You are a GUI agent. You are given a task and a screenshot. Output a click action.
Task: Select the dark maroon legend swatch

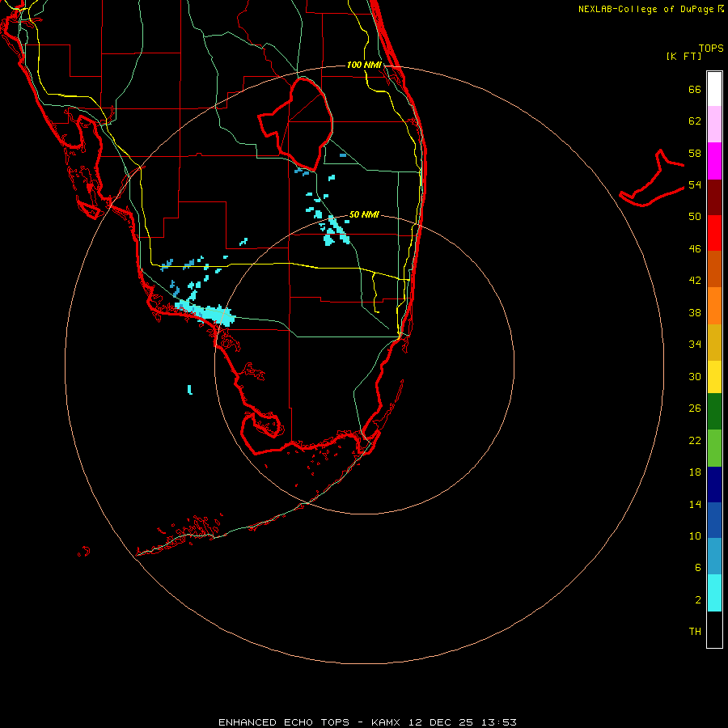coord(714,197)
